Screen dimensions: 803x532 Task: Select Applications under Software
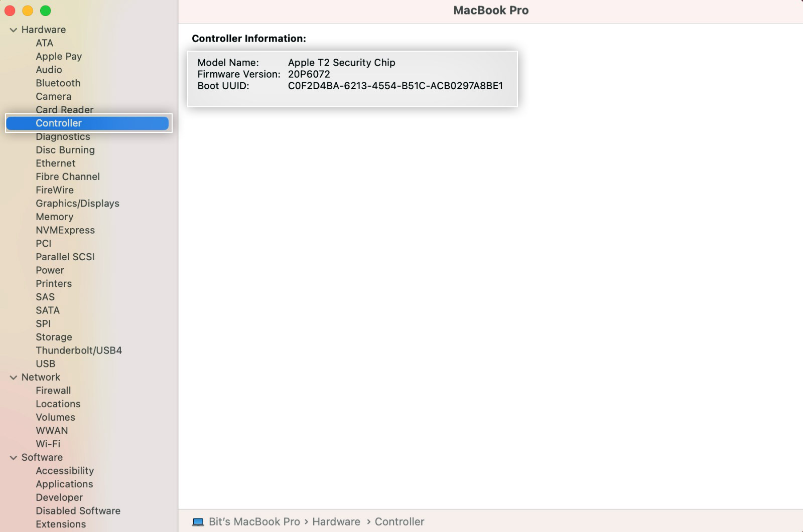tap(64, 484)
